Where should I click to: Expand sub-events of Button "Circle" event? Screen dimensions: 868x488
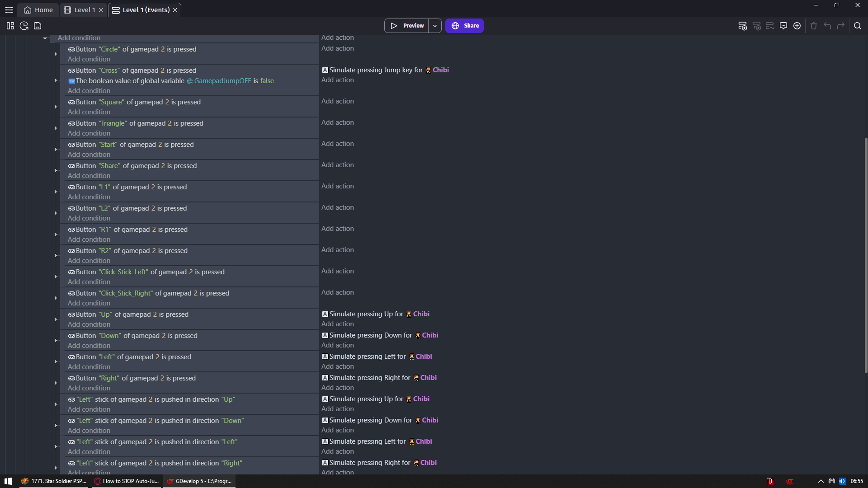(x=56, y=54)
